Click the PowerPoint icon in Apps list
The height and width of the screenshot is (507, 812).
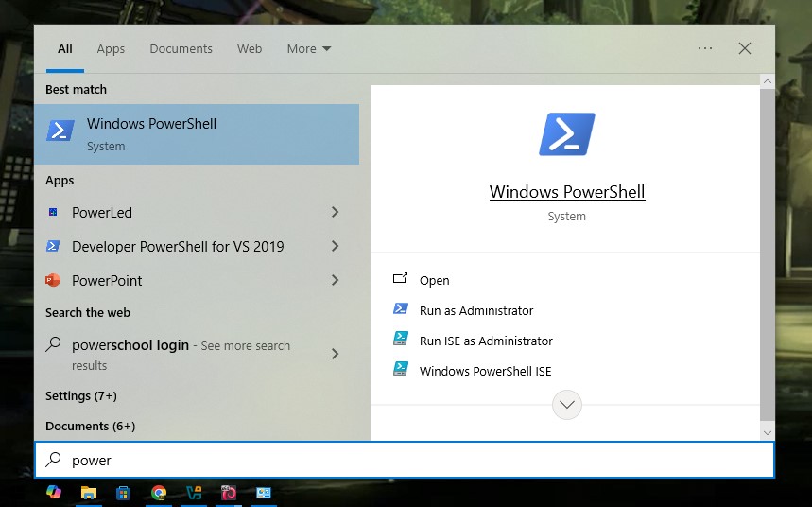[53, 281]
